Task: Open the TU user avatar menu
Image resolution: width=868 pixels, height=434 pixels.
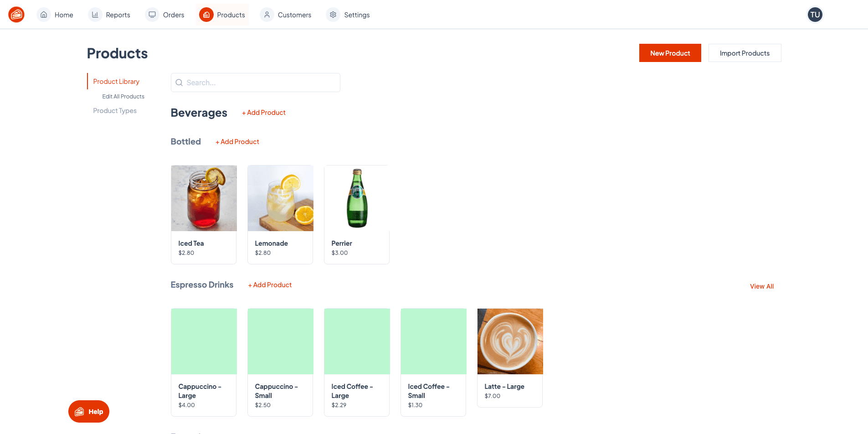Action: pos(815,15)
